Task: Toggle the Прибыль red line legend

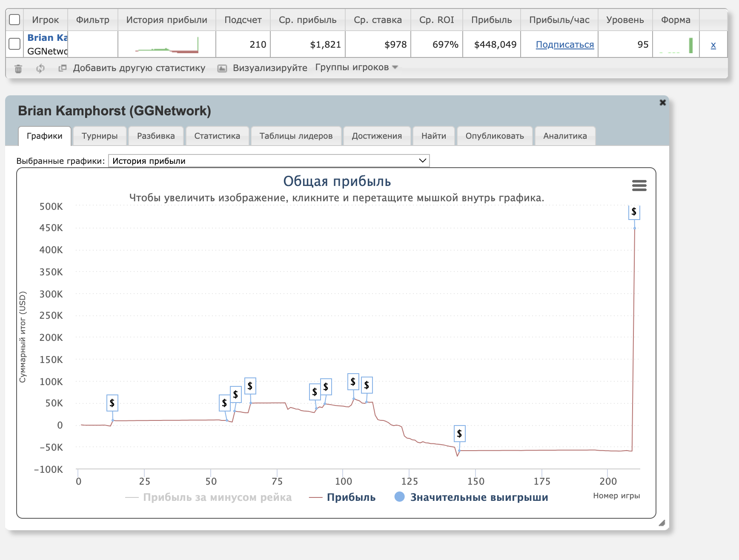Action: click(x=342, y=497)
